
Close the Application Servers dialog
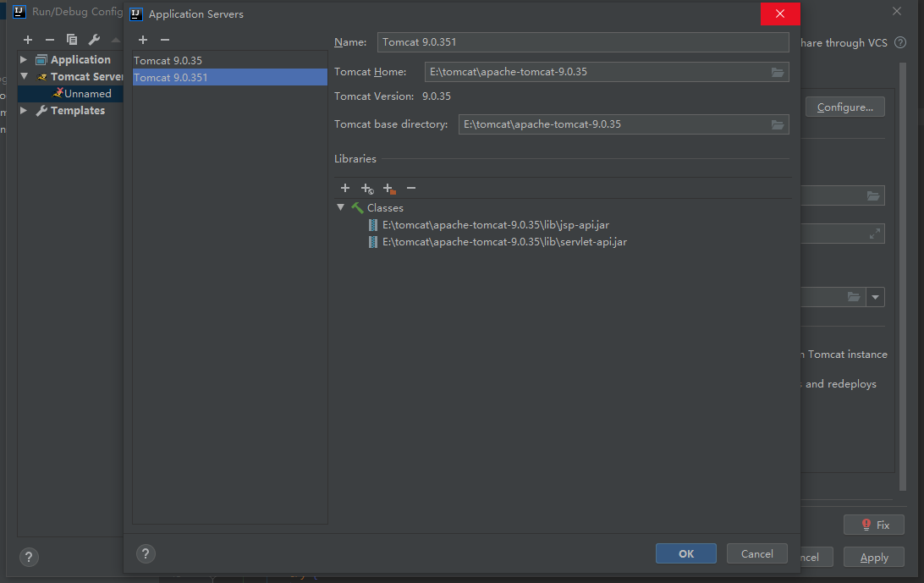click(x=780, y=14)
